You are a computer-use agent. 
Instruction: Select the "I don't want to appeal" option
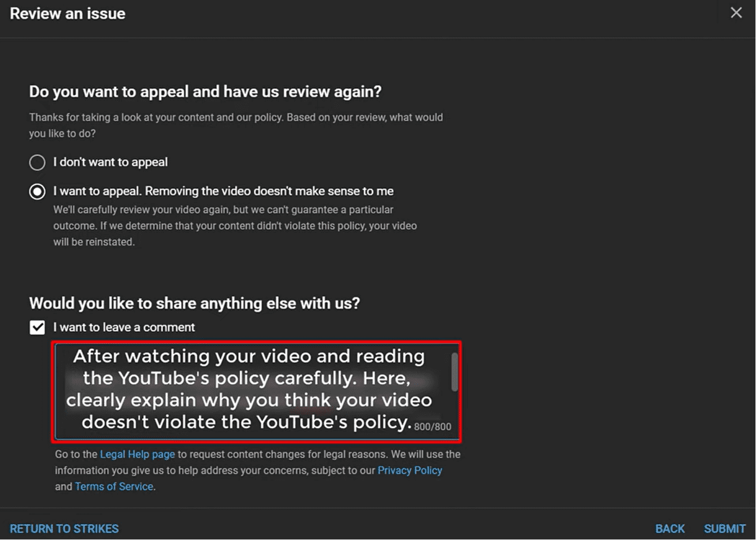(x=37, y=162)
